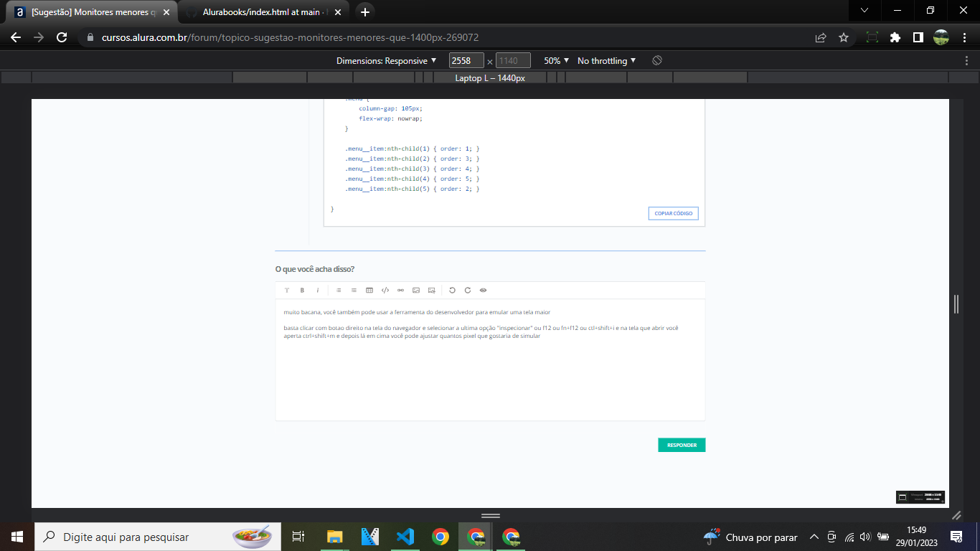Open the No throttling dropdown
The height and width of the screenshot is (551, 980).
coord(607,61)
